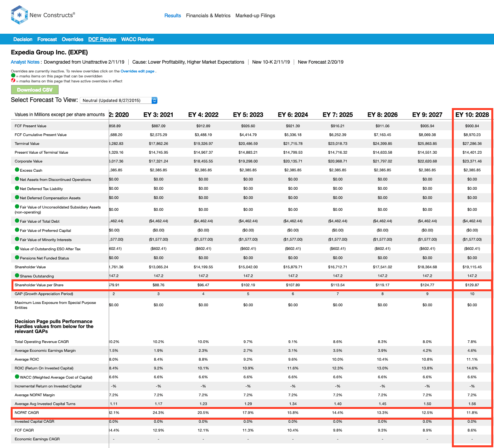Click the Incremental Return on Invested Capital label
This screenshot has width=494, height=448.
point(48,386)
